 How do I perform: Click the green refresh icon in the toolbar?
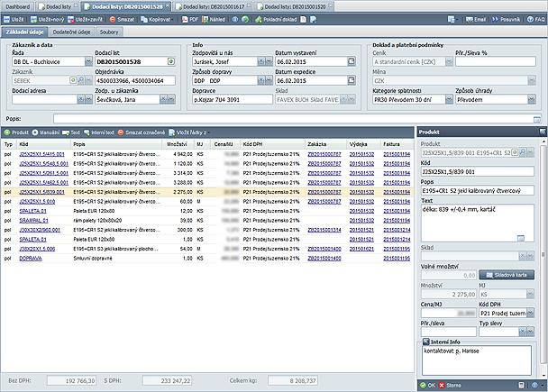click(x=245, y=20)
